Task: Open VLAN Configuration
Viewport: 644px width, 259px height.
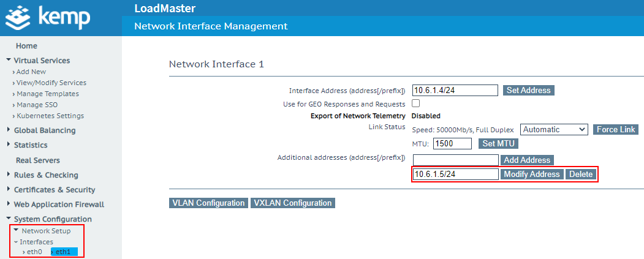Action: pyautogui.click(x=209, y=203)
